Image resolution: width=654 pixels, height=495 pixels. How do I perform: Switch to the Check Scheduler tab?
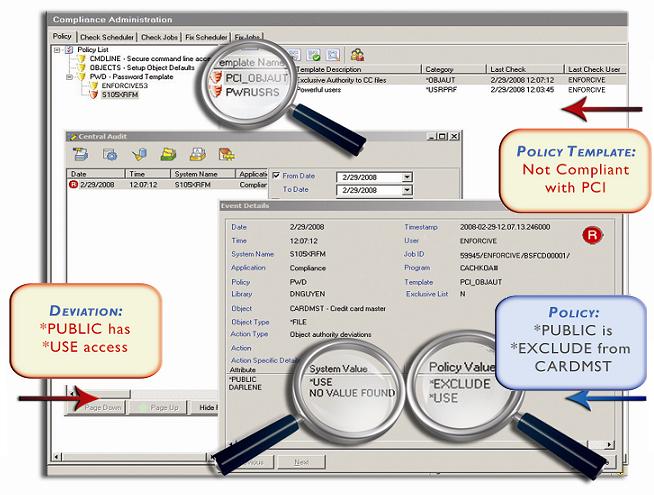(107, 37)
